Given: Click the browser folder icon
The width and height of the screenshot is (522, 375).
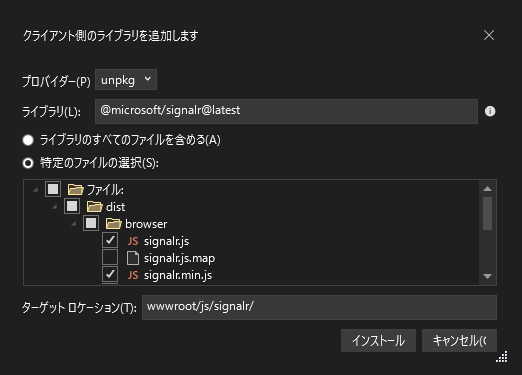Looking at the screenshot, I should [x=113, y=224].
